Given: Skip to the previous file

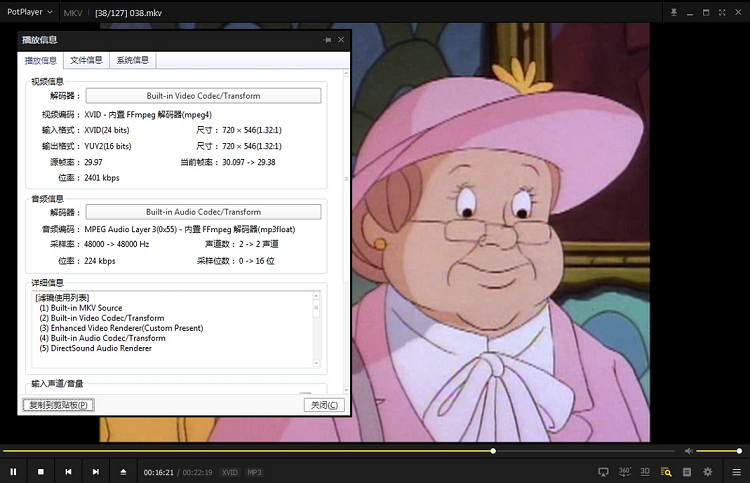Looking at the screenshot, I should tap(68, 471).
